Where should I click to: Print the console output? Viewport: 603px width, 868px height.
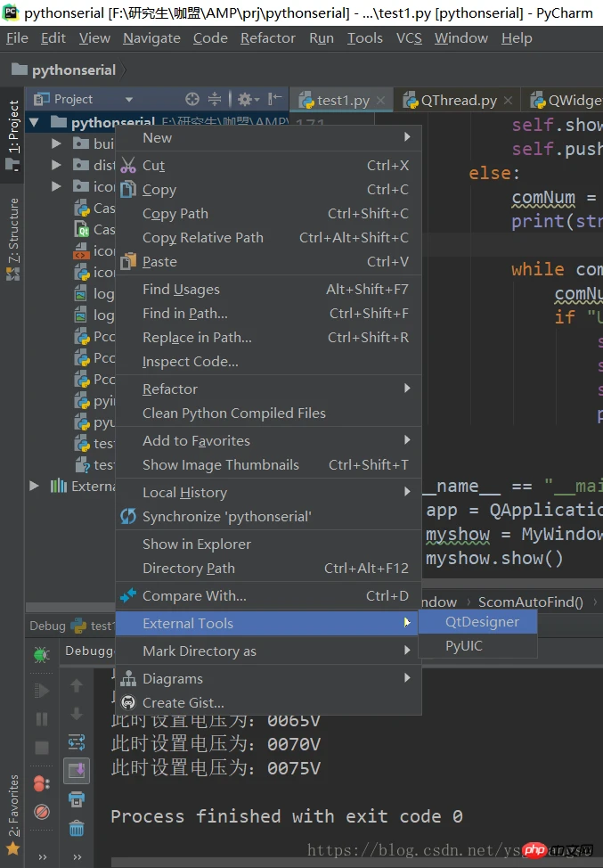tap(77, 798)
